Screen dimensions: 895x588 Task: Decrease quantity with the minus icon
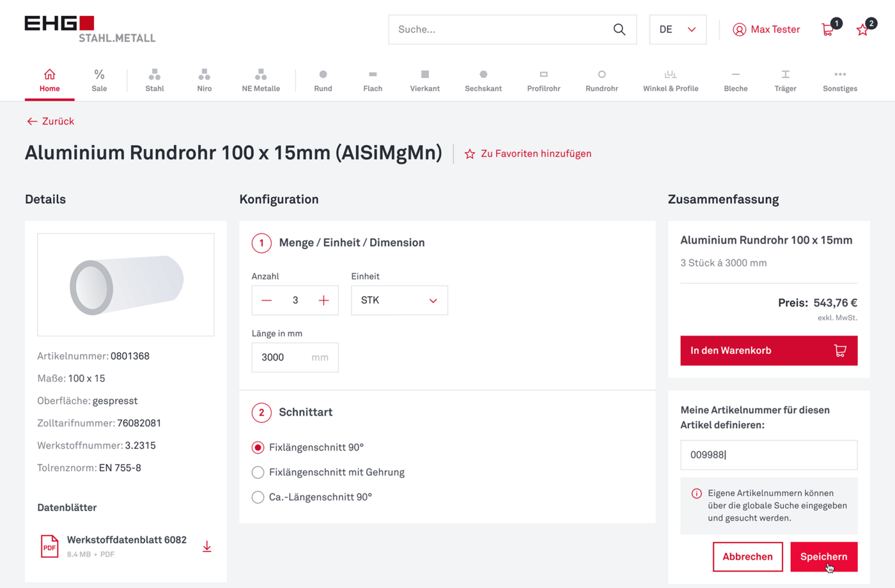tap(267, 300)
